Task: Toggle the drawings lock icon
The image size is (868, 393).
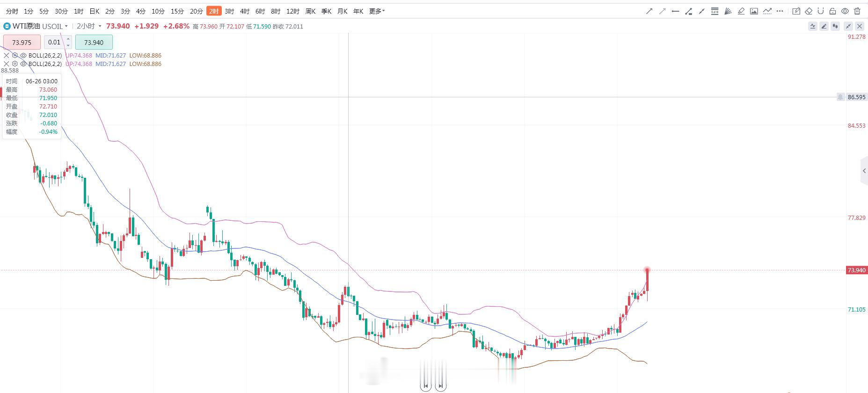Action: (832, 11)
